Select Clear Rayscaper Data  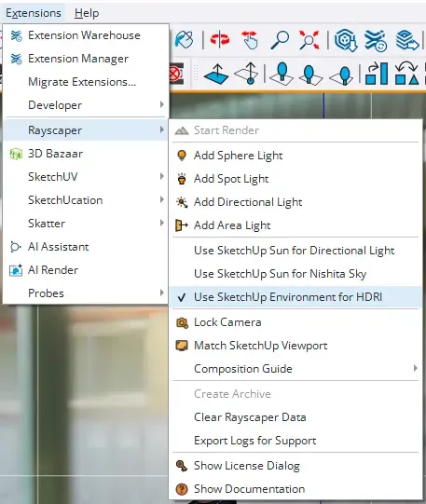295,417
